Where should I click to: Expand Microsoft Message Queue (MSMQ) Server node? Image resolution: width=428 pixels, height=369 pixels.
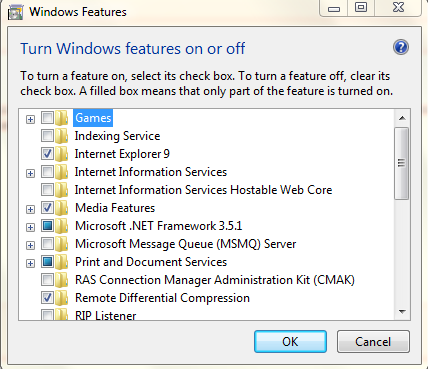(x=30, y=245)
